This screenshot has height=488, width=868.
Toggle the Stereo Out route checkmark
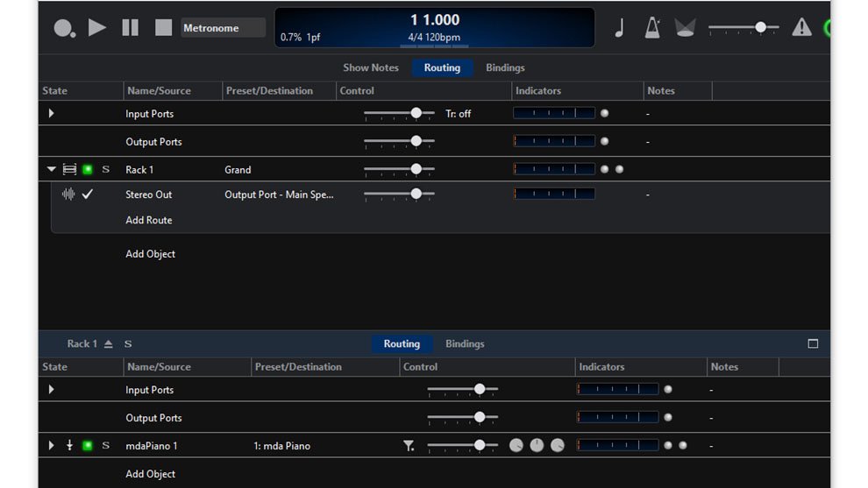click(88, 194)
